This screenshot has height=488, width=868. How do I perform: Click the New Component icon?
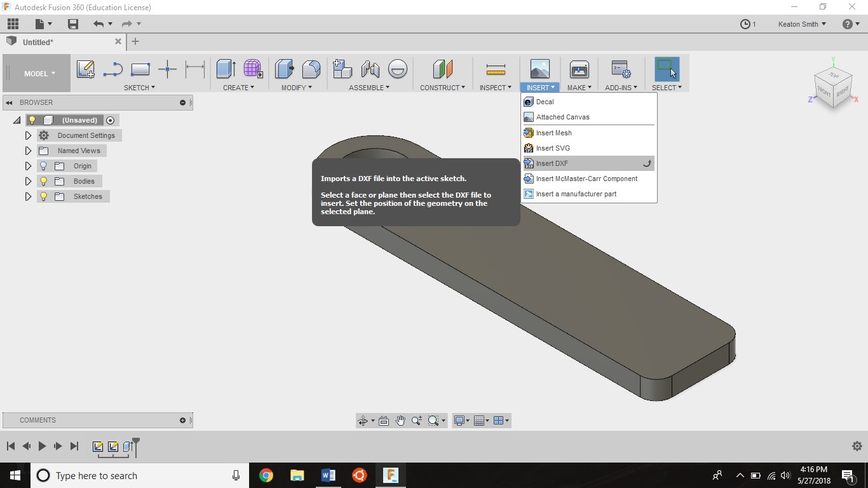tap(342, 69)
